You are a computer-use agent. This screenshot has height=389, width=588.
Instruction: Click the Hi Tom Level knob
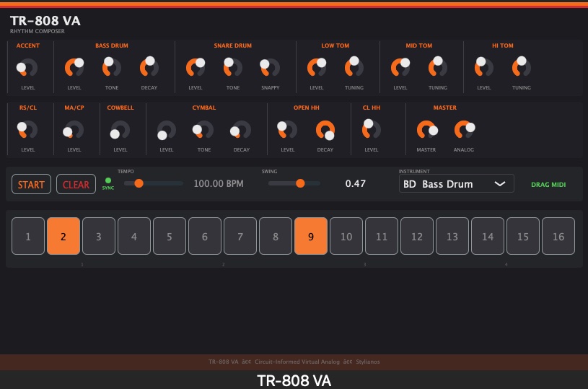pos(484,68)
